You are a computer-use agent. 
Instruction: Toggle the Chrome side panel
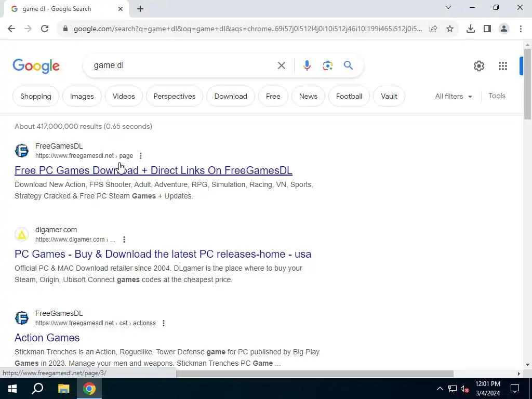click(487, 29)
